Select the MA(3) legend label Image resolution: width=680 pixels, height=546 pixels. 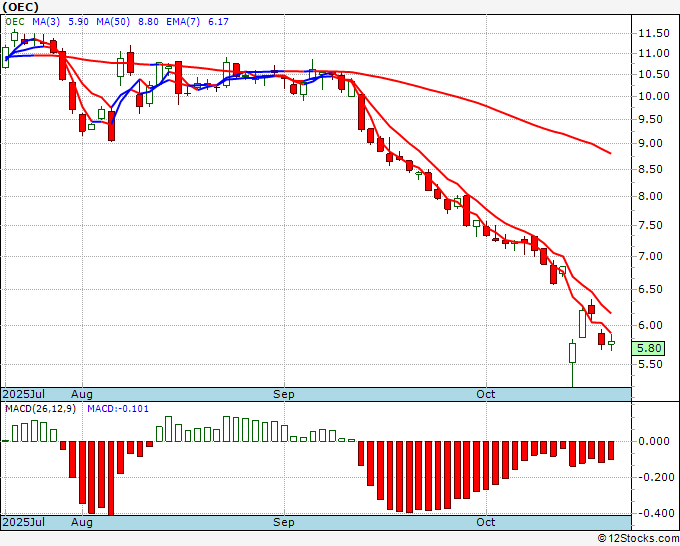click(46, 22)
